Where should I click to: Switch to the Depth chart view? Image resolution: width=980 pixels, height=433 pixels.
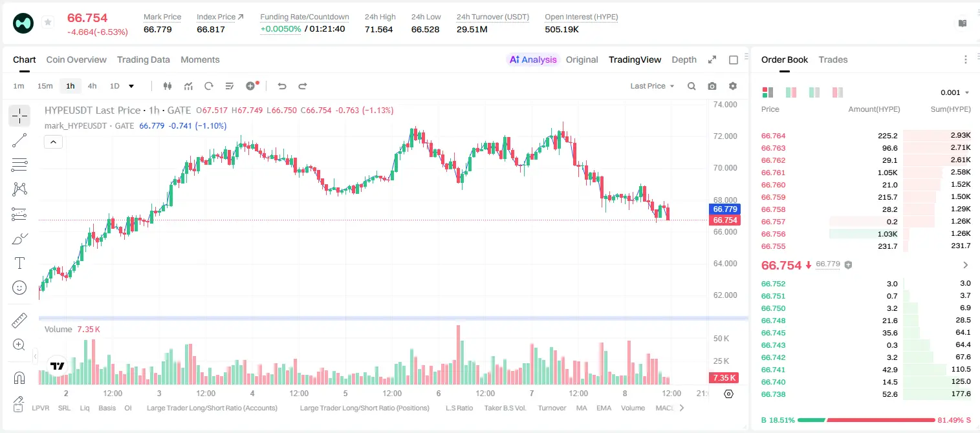point(684,59)
